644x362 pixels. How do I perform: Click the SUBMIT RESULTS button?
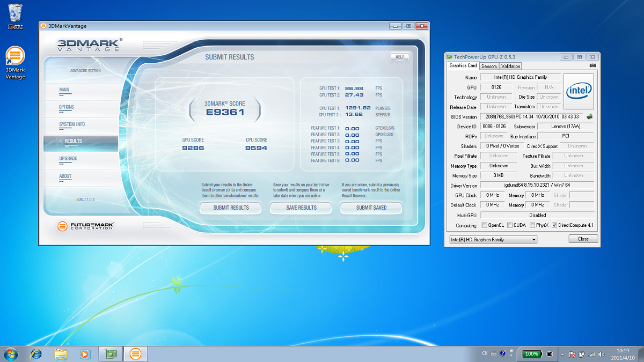click(231, 208)
